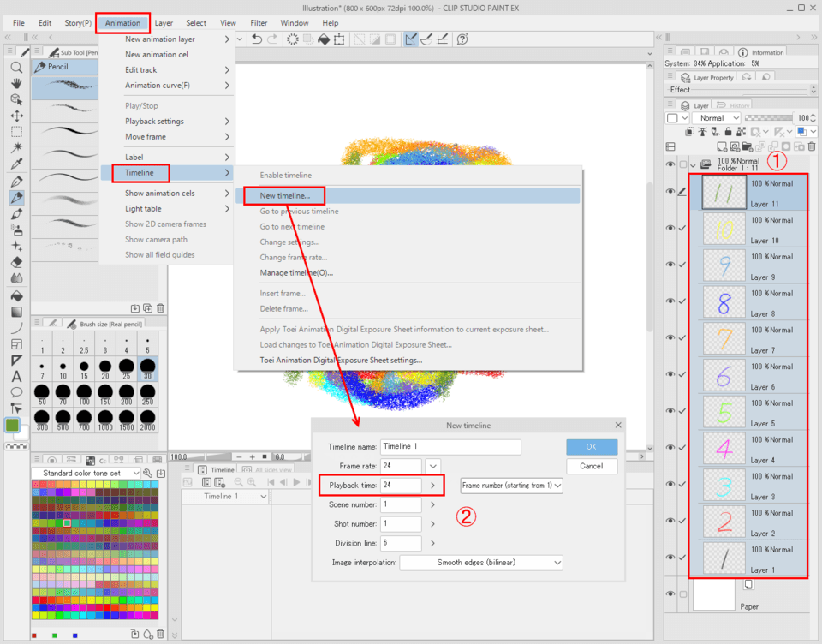Click OK in New timeline dialog

coord(591,447)
